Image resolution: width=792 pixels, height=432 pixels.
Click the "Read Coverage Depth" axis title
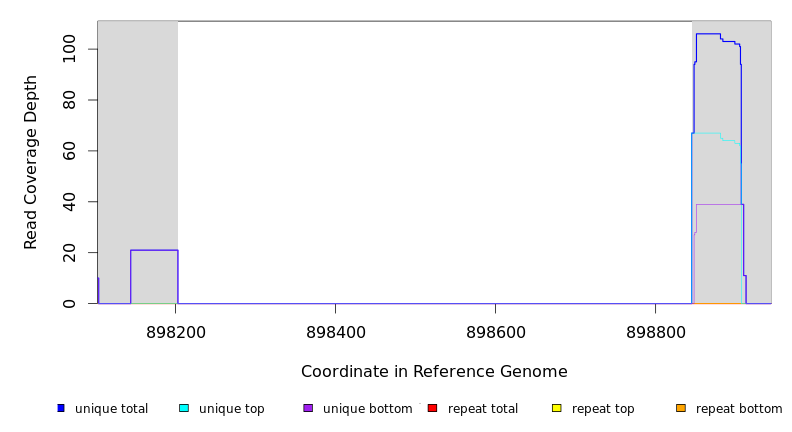pos(31,162)
